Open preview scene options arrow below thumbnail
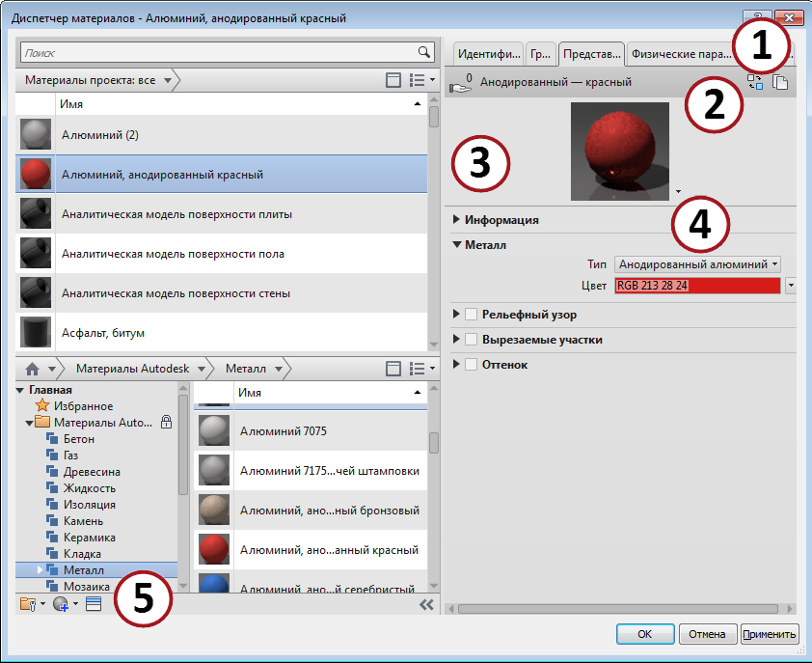Screen dimensions: 812x663 678,192
